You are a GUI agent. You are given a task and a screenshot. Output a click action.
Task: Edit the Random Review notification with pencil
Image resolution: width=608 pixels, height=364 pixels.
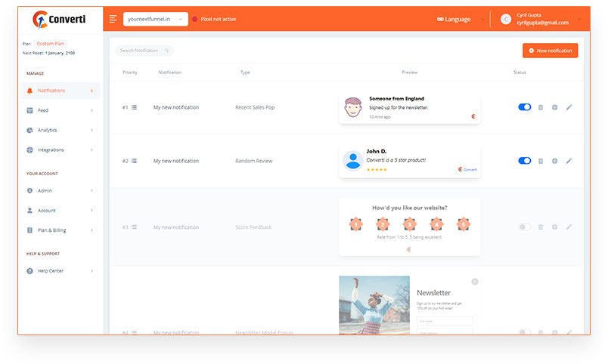pyautogui.click(x=569, y=161)
